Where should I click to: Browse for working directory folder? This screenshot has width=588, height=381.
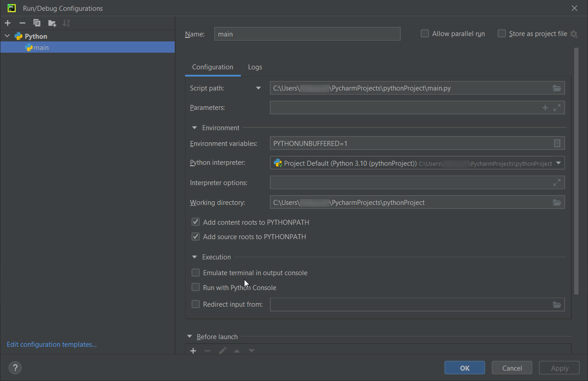(557, 203)
